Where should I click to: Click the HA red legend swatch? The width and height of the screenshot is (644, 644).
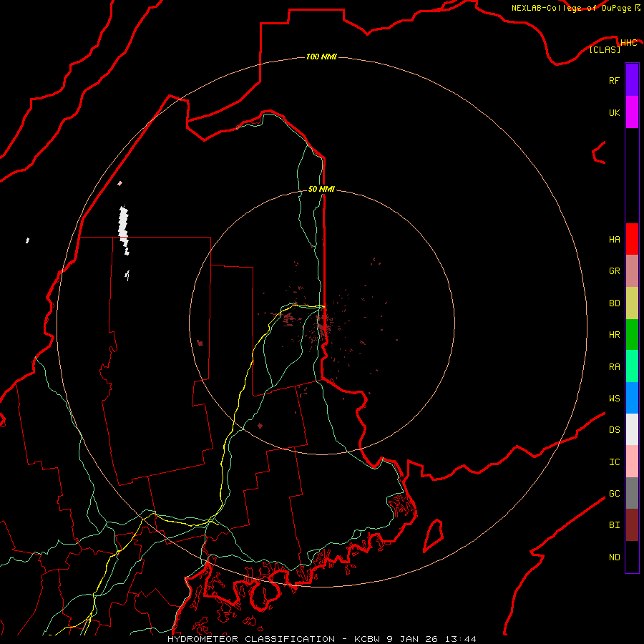[x=632, y=239]
